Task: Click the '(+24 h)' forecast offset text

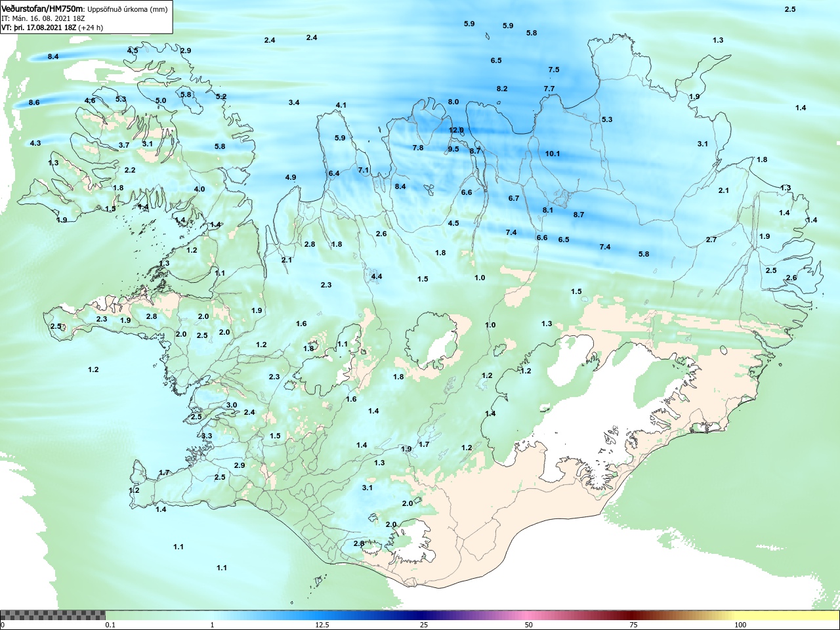Action: (91, 28)
